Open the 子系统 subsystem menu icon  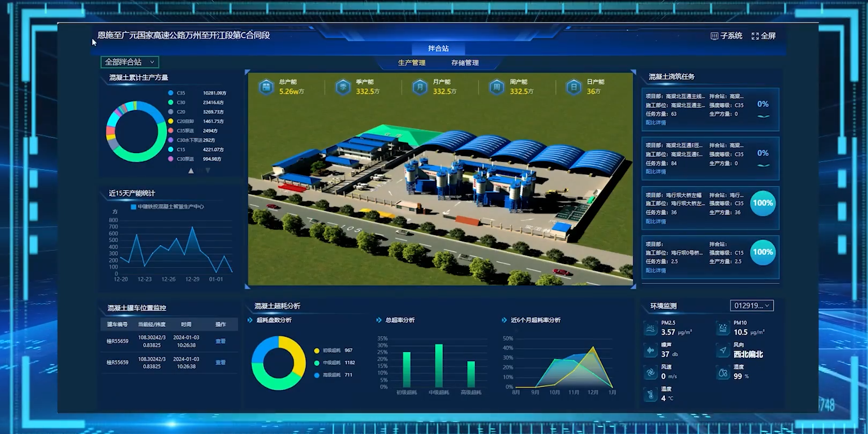(714, 36)
